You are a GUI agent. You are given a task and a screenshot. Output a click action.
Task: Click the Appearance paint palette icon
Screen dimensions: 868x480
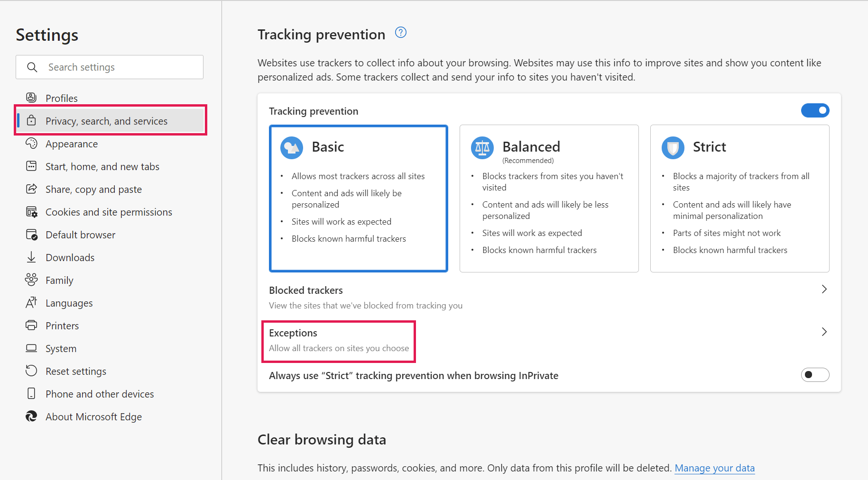coord(31,144)
